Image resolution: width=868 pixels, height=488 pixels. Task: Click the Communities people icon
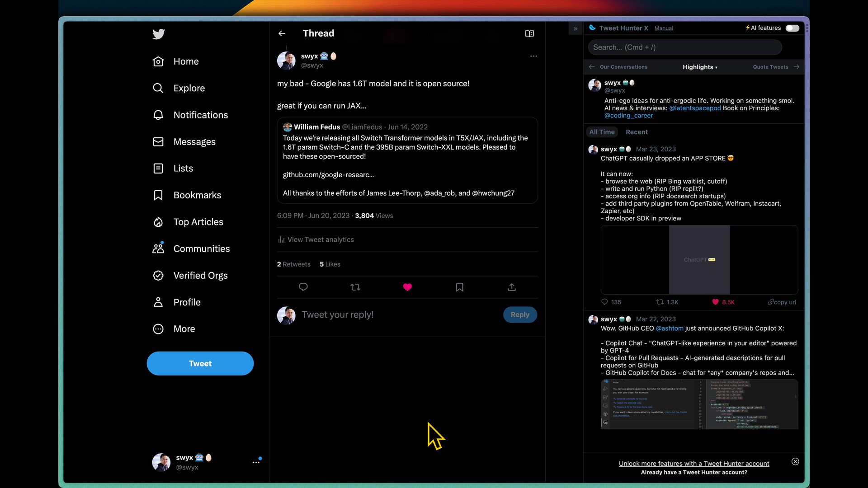158,249
